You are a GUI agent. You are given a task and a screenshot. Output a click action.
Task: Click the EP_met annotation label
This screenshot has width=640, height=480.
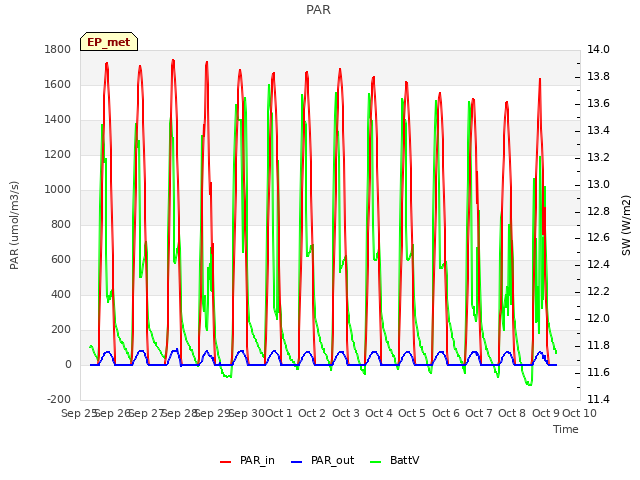(x=109, y=42)
